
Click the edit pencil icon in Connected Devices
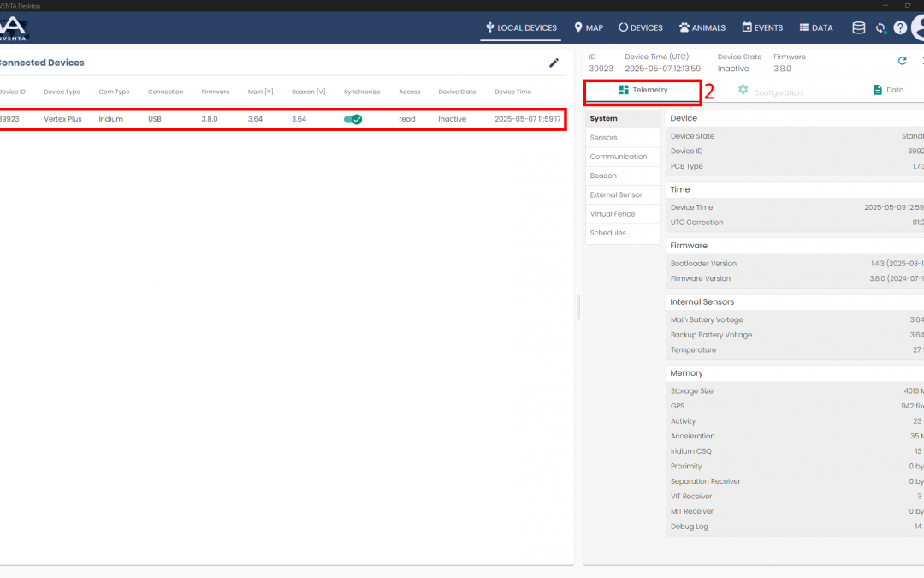[x=554, y=63]
